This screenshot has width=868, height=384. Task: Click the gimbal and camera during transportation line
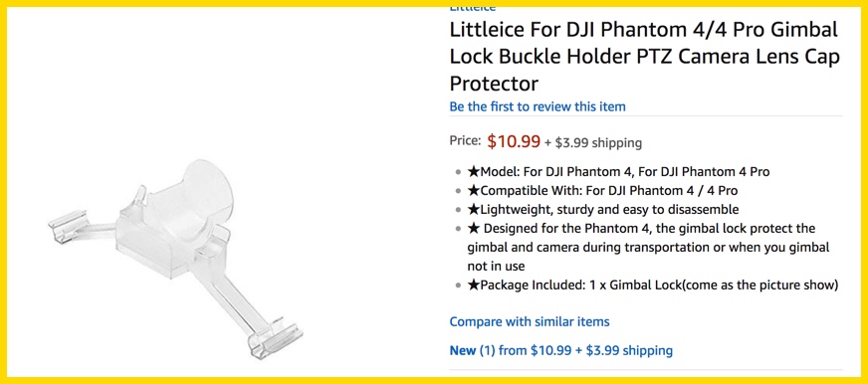tap(648, 248)
